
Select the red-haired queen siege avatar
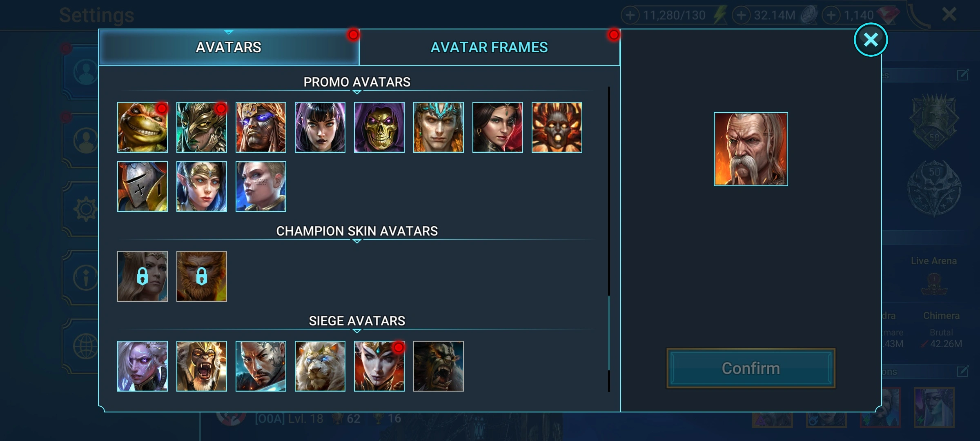tap(379, 366)
